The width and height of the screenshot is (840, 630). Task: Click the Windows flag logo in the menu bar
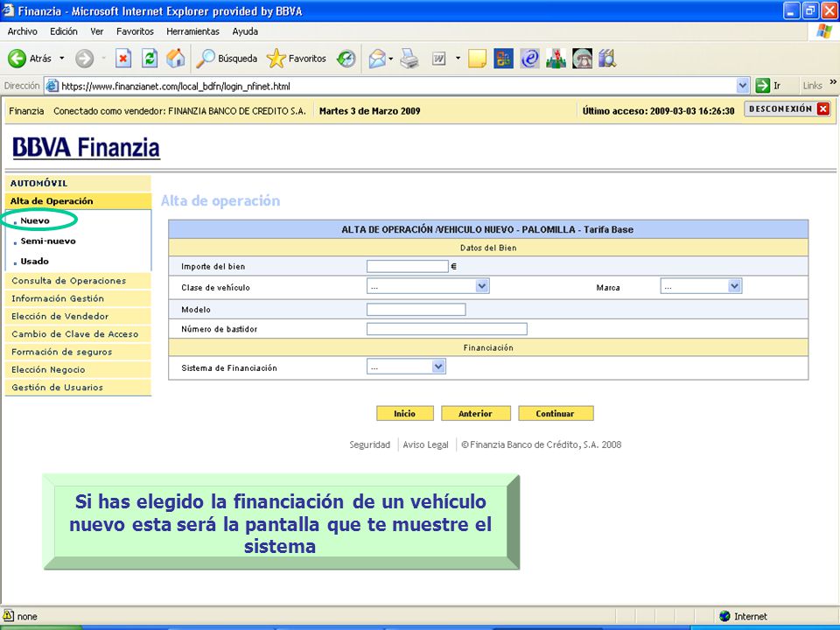pos(824,31)
